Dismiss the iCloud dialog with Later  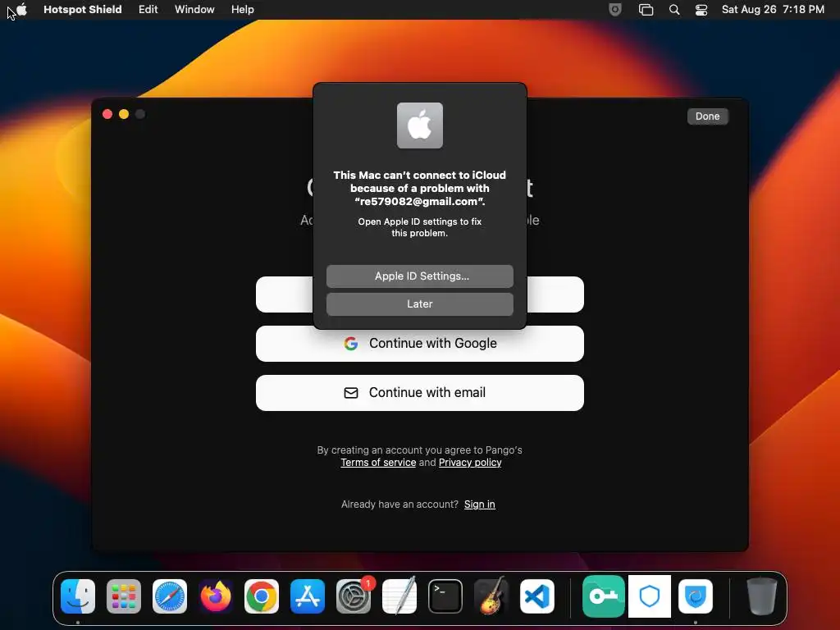coord(419,304)
